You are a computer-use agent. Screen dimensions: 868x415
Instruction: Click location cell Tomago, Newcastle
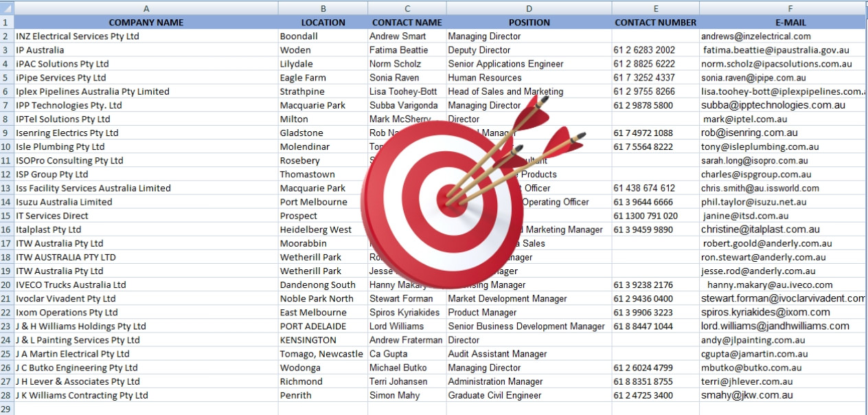[323, 354]
